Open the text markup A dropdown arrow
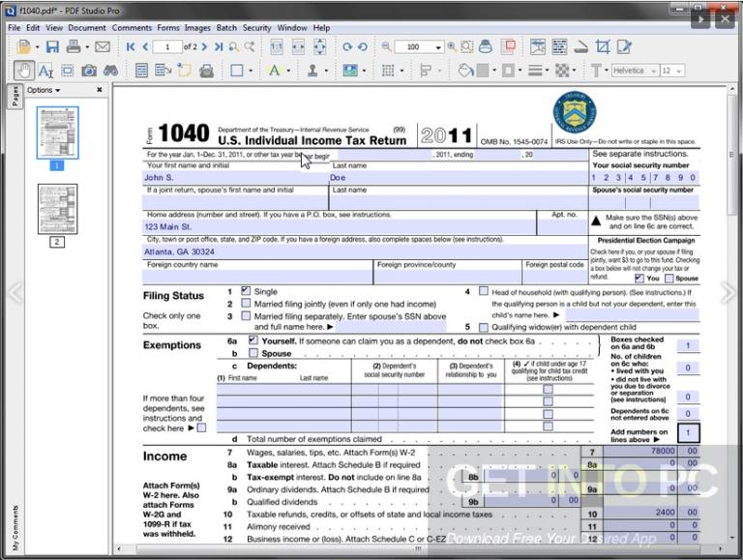743x560 pixels. [x=288, y=71]
